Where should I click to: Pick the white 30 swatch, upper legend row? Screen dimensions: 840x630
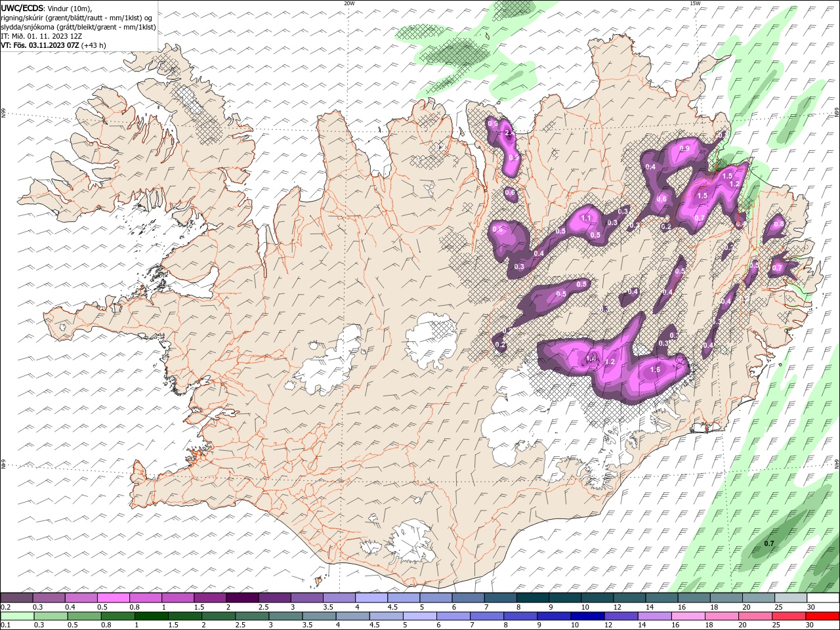tap(823, 598)
